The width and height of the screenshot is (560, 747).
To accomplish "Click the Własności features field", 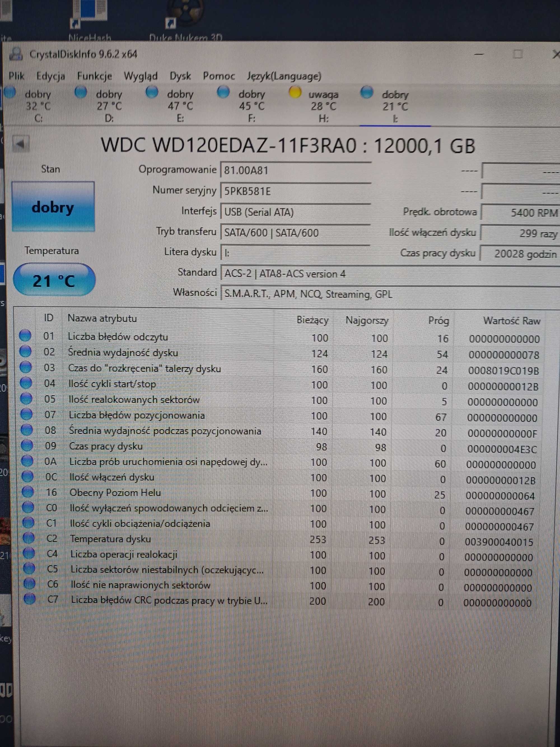I will click(x=390, y=294).
